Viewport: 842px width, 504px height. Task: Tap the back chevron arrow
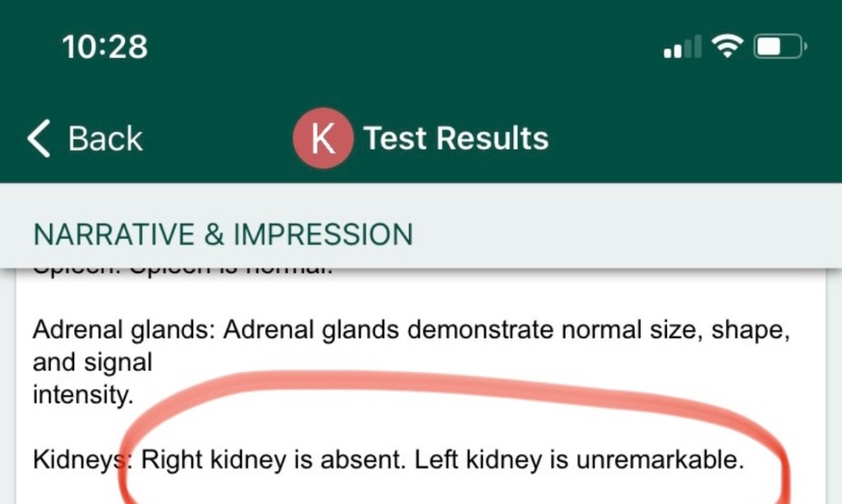click(x=39, y=138)
